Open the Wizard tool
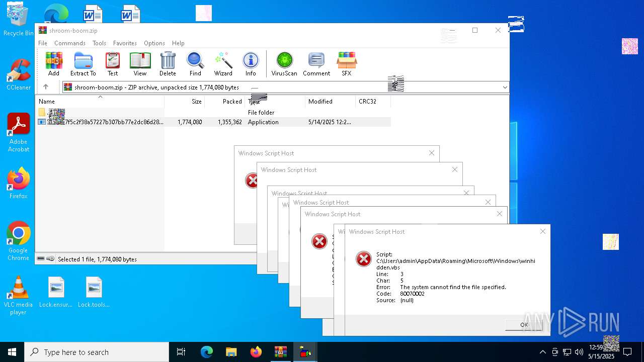Viewport: 644px width, 362px height. pos(223,64)
